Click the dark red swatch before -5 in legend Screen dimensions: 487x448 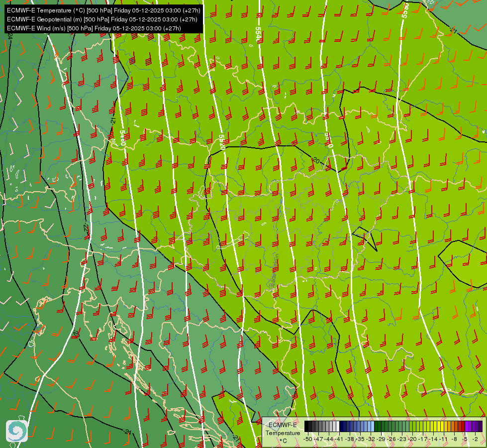coord(463,426)
